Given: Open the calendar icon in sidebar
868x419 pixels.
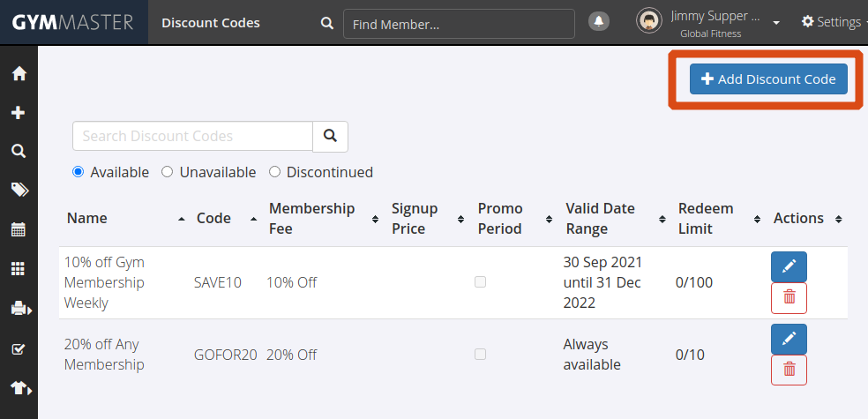Looking at the screenshot, I should [19, 230].
